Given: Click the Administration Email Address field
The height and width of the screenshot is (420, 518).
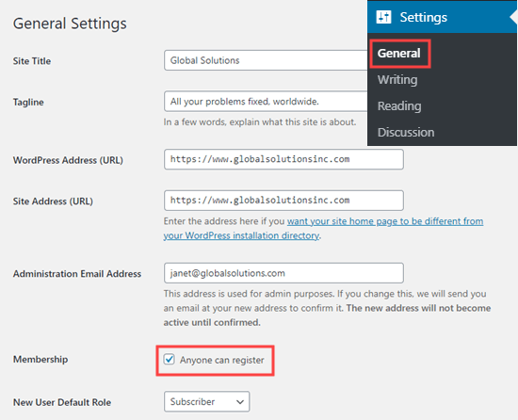Looking at the screenshot, I should [283, 273].
